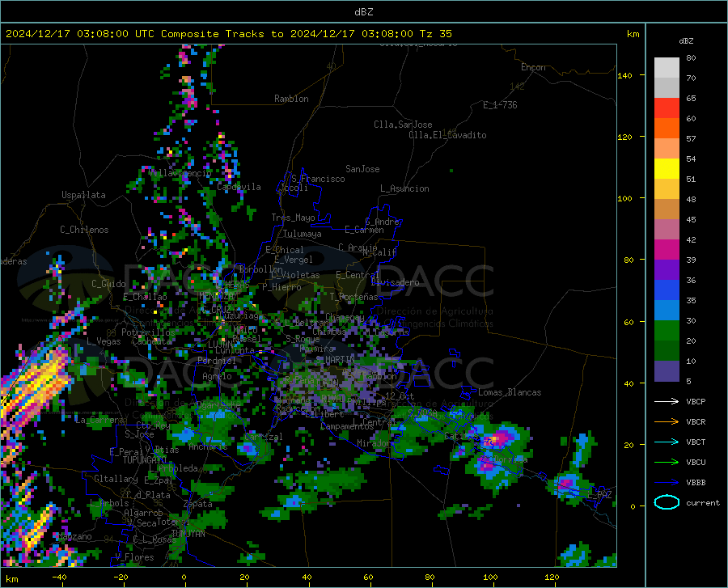Viewport: 728px width, 588px height.
Task: Pick the slate-purple bottom legend band above 5
Action: click(667, 371)
